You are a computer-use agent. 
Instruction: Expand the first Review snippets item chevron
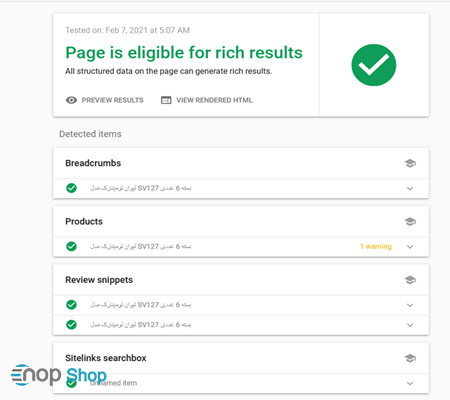(x=410, y=305)
